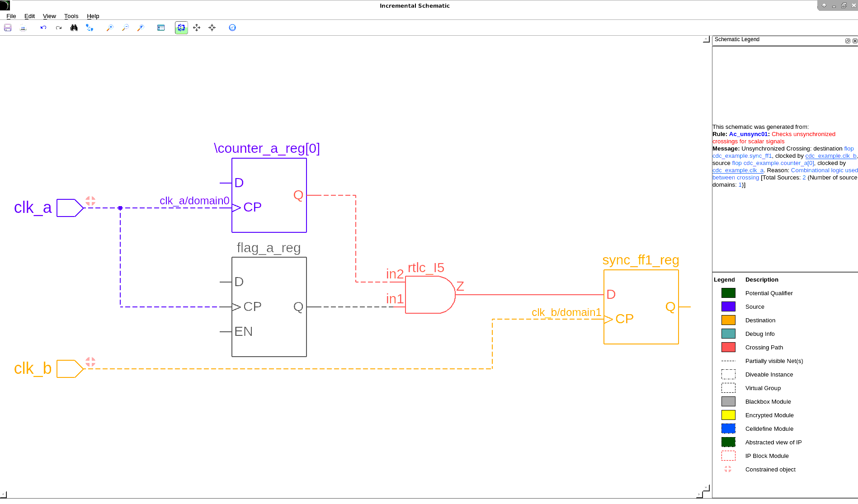This screenshot has width=858, height=504.
Task: Toggle the highlighted schematic mode icon
Action: [x=181, y=28]
